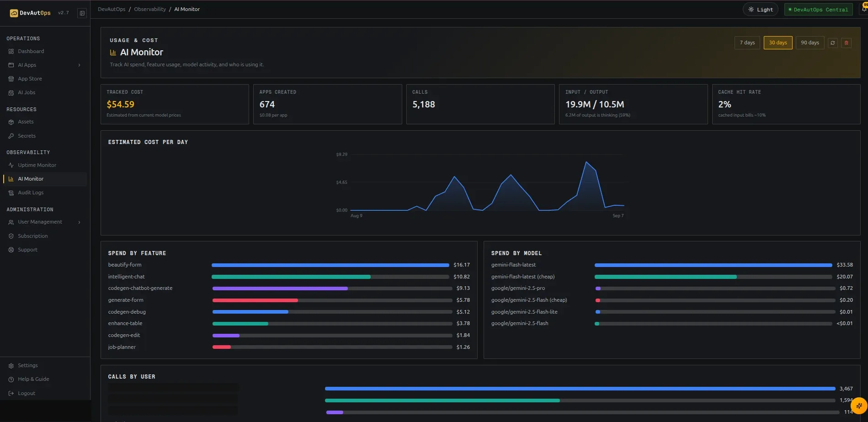868x422 pixels.
Task: Click the Assets cube icon
Action: click(11, 122)
